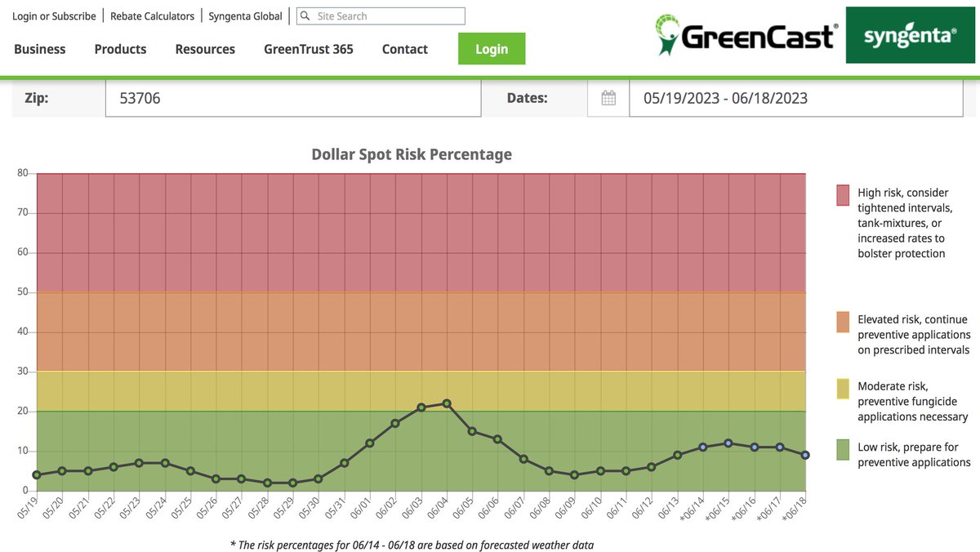Open the GreenTrust 365 menu
The image size is (980, 552).
[308, 49]
